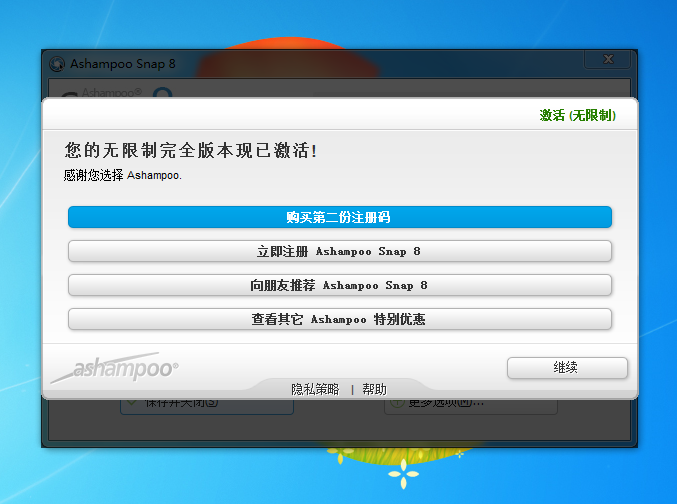
Task: Open 查看其它 Ashampoo 特别优惠
Action: click(339, 319)
